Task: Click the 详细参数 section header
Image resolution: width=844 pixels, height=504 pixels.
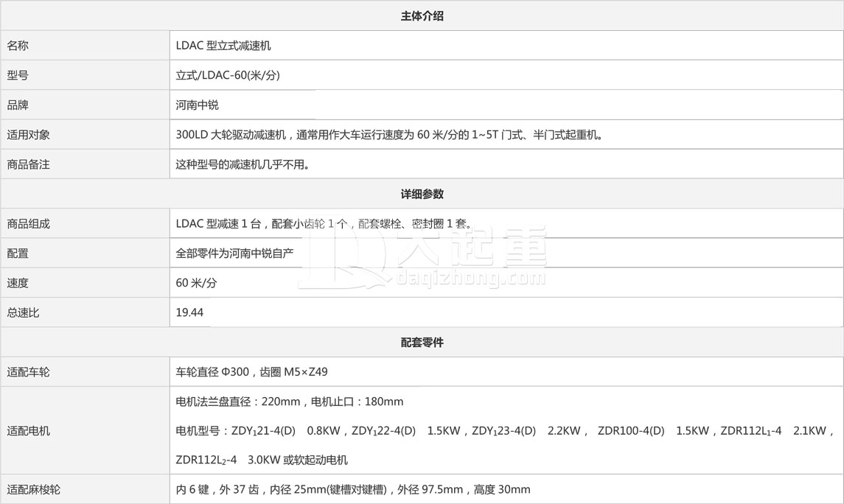Action: pyautogui.click(x=422, y=194)
